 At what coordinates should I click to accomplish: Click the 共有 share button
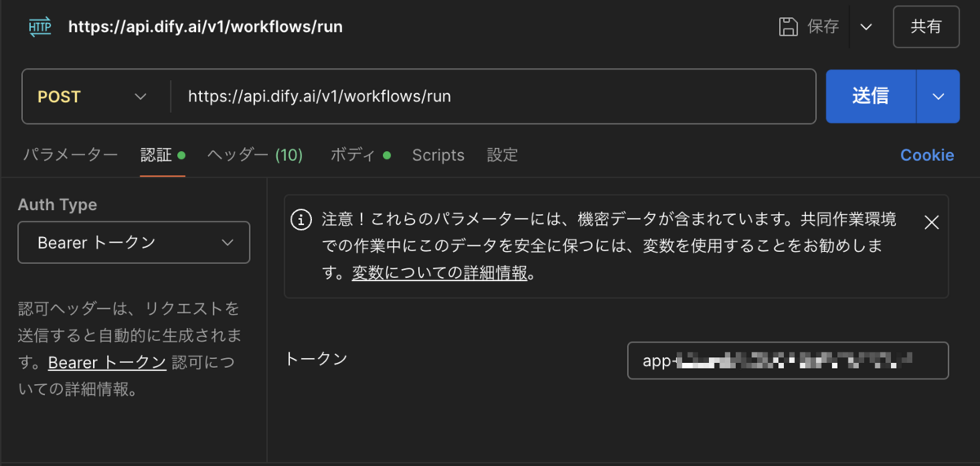926,27
